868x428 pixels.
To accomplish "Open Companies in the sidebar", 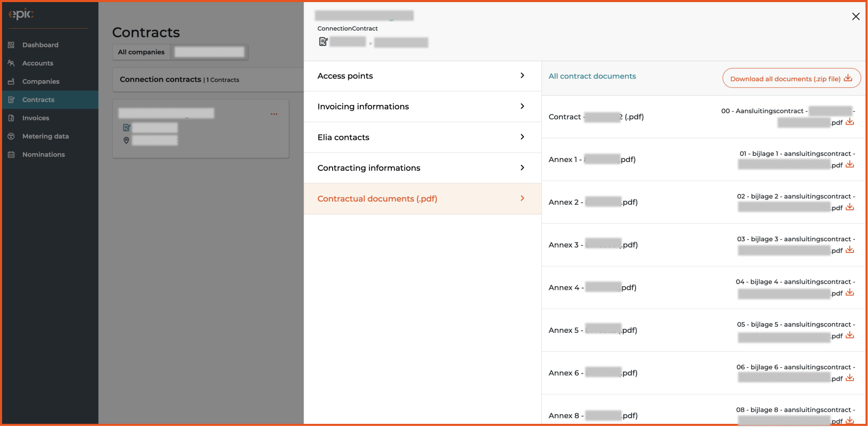I will [x=41, y=82].
